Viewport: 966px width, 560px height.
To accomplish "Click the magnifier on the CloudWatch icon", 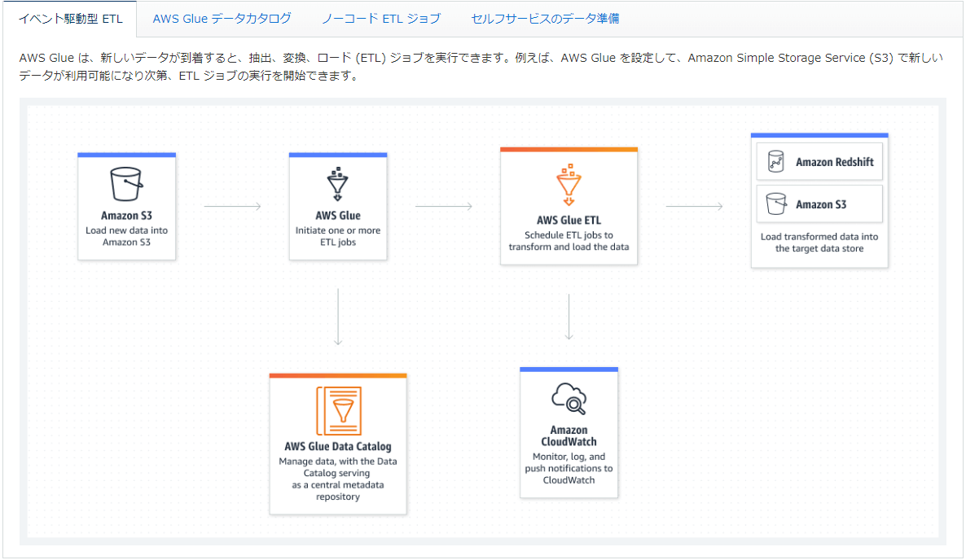I will (575, 403).
